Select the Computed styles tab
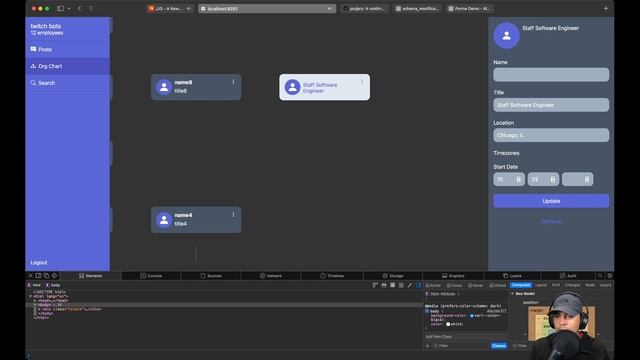Image resolution: width=640 pixels, height=360 pixels. [x=521, y=285]
